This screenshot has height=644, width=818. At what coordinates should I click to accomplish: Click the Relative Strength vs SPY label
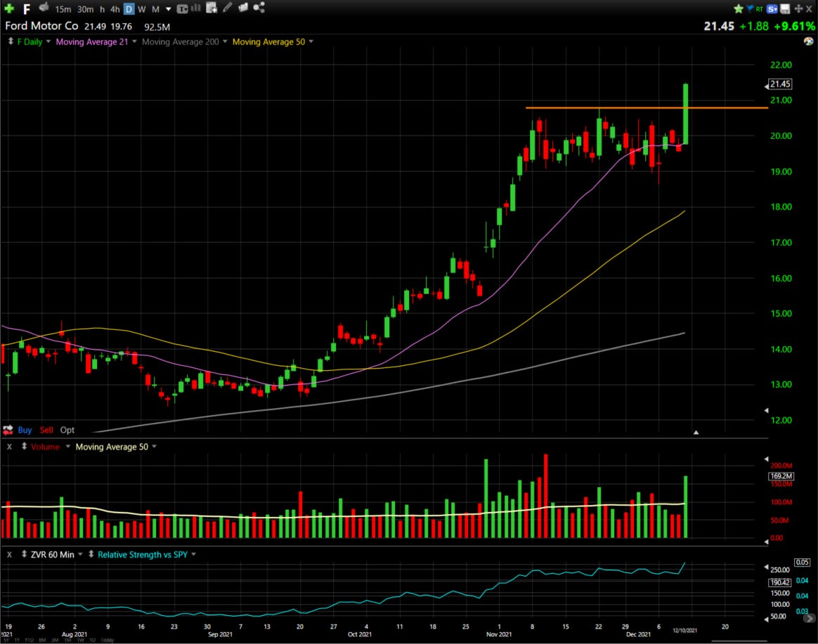143,555
